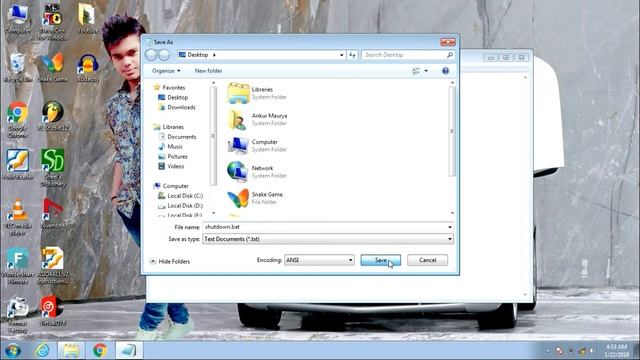
Task: Select Documents library in navigation pane
Action: (178, 137)
